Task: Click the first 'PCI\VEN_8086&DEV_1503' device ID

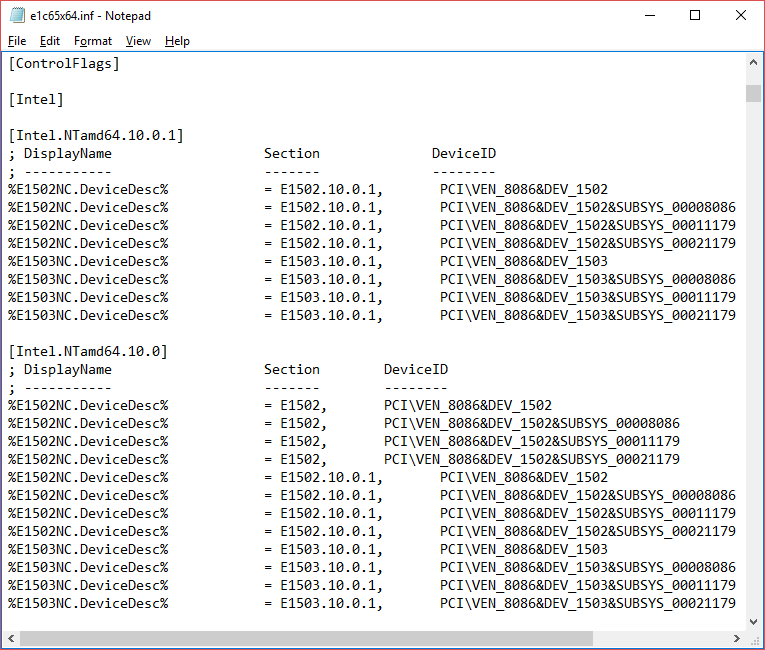Action: point(523,261)
